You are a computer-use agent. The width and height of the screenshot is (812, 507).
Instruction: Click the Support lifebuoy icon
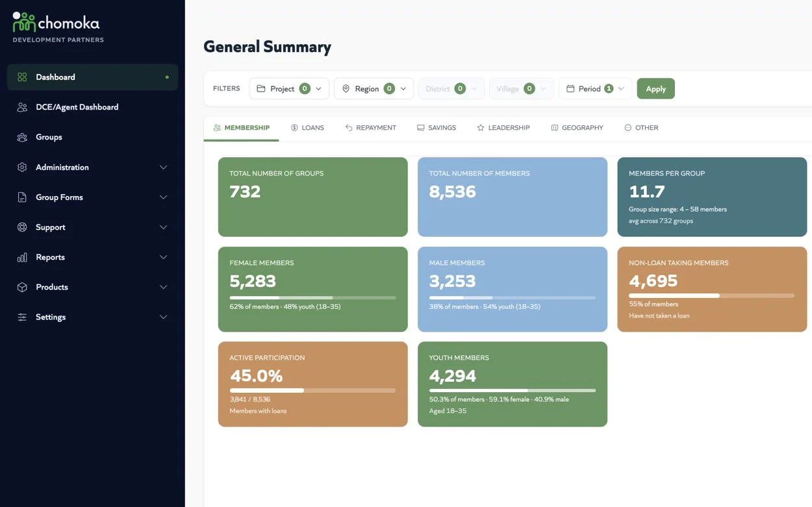(22, 227)
